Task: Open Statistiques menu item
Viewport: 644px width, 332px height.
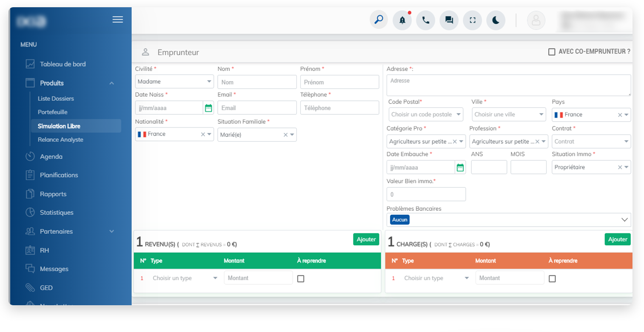Action: pos(57,213)
